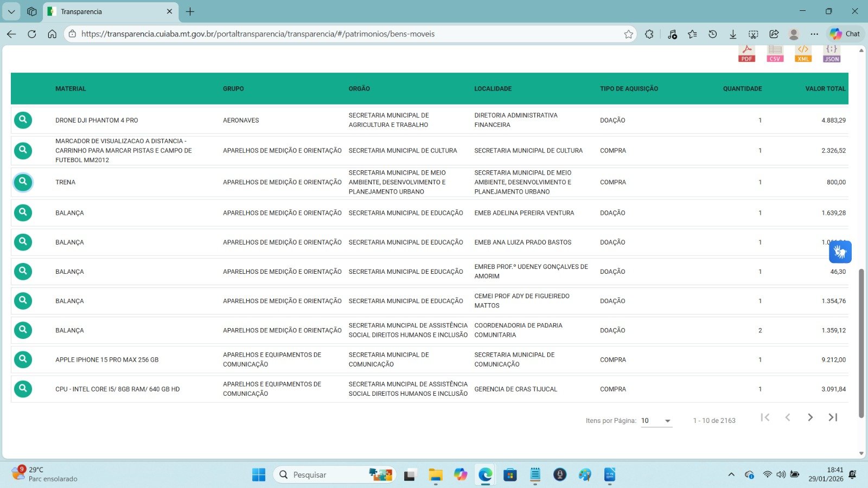Go to the previous page of results
This screenshot has height=488, width=868.
[788, 418]
